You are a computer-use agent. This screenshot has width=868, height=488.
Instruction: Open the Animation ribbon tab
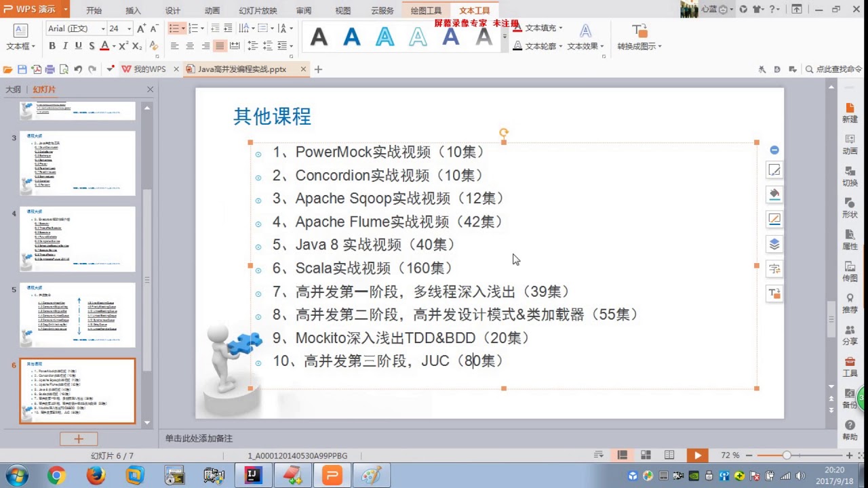[x=212, y=11]
